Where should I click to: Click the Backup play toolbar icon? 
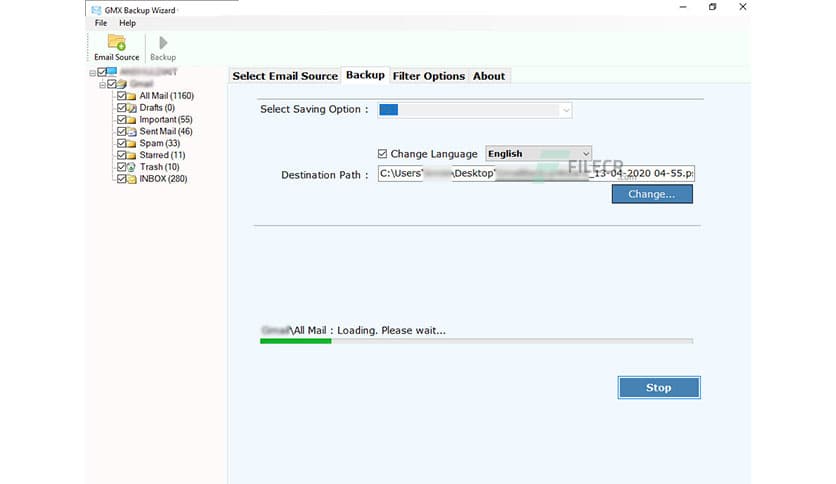tap(163, 43)
